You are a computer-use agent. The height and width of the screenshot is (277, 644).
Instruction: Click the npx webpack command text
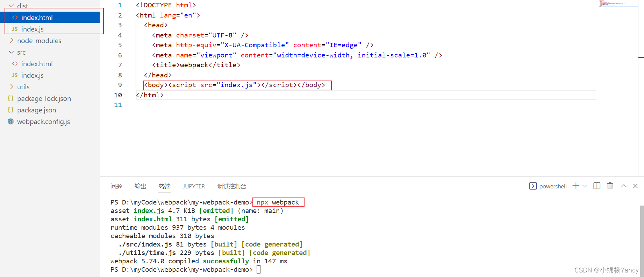(x=278, y=202)
